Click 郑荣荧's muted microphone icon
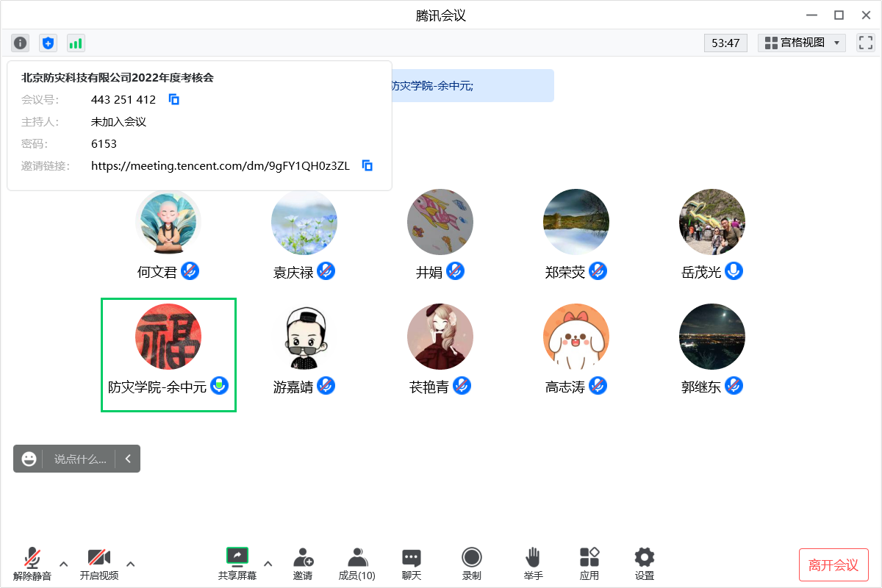882x588 pixels. click(598, 271)
